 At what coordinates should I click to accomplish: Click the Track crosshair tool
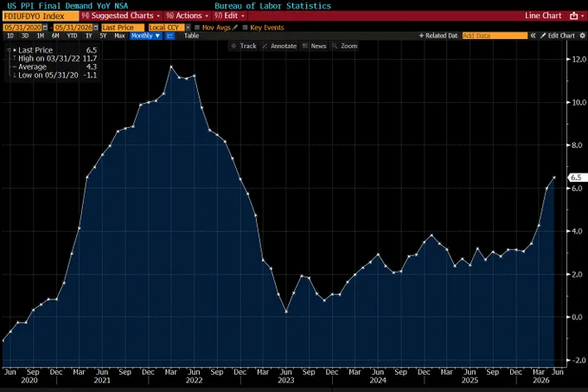click(x=244, y=46)
